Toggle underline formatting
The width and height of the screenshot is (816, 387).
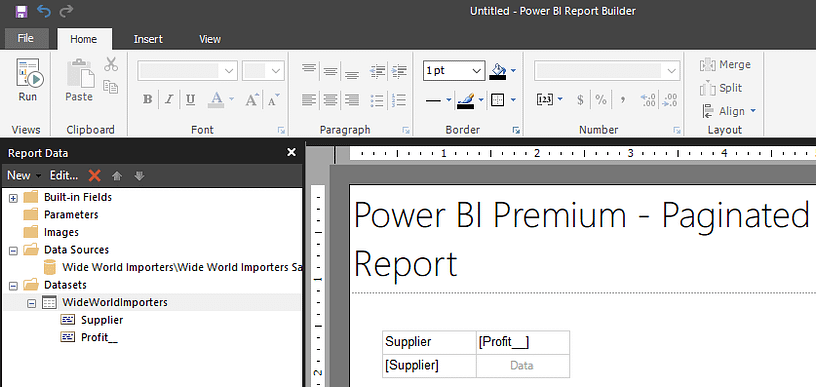[190, 99]
